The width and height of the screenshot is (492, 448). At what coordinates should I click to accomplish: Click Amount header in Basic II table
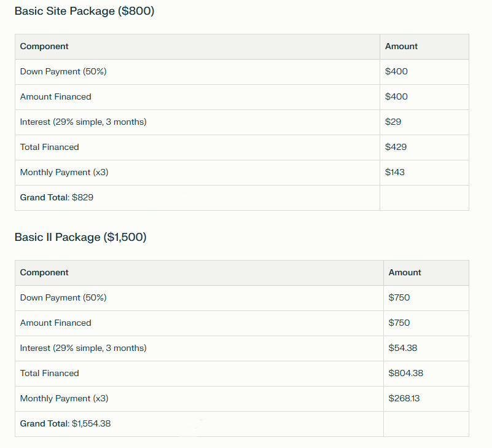point(405,273)
